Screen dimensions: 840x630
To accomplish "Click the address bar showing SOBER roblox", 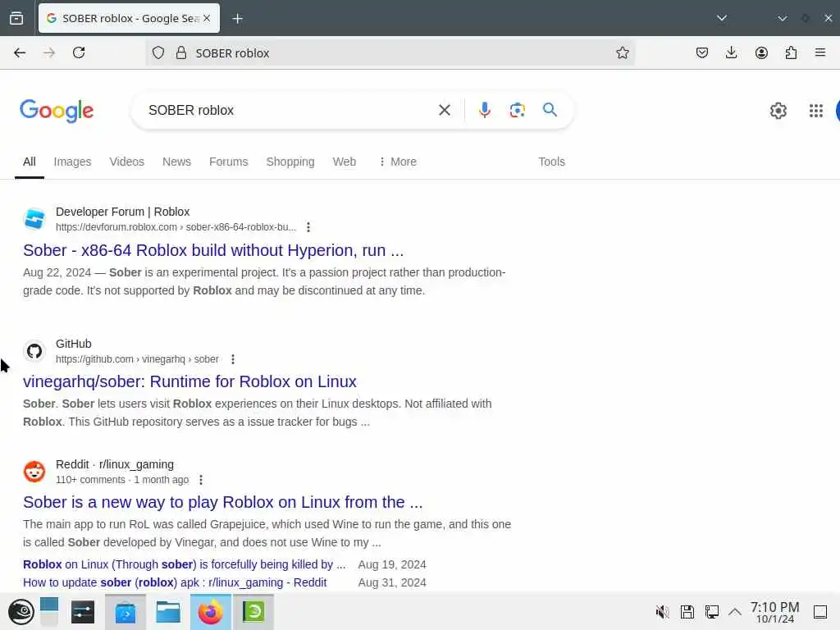I will click(402, 52).
